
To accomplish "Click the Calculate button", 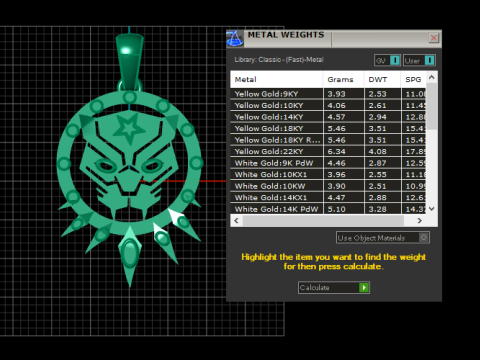I will click(x=334, y=287).
